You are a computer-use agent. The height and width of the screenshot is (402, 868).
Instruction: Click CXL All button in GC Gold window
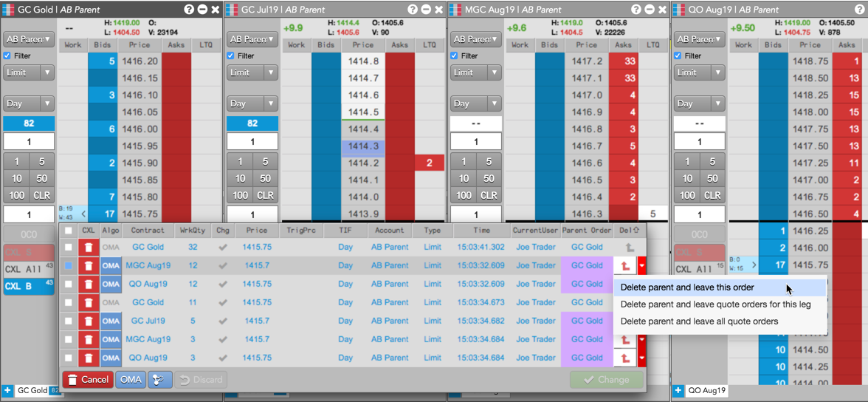click(x=29, y=270)
